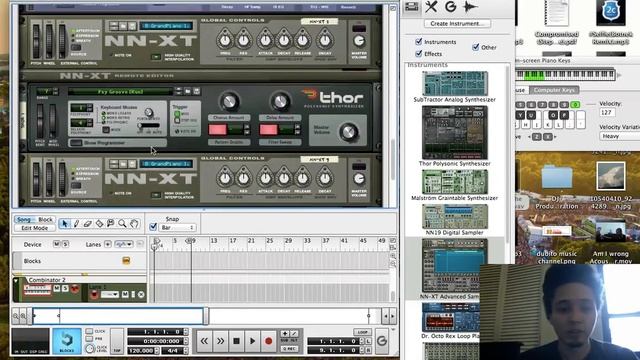
Task: Switch to Computer Keys tab in piano window
Action: [554, 90]
